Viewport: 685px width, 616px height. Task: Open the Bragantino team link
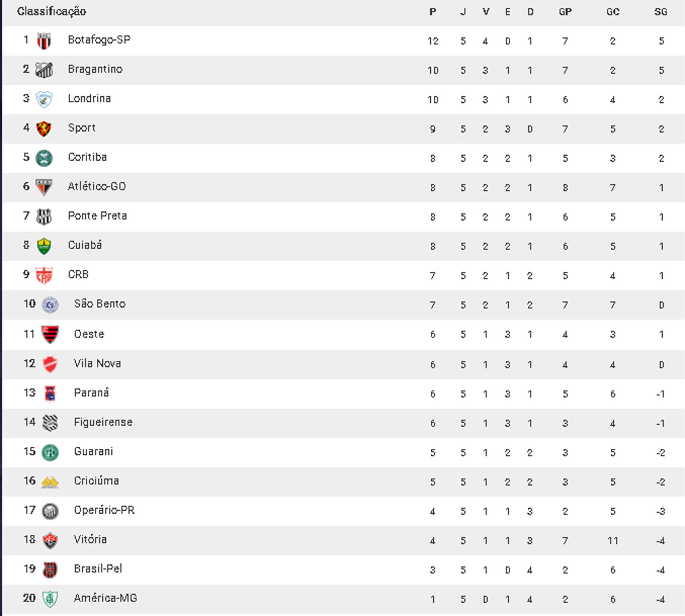[95, 69]
